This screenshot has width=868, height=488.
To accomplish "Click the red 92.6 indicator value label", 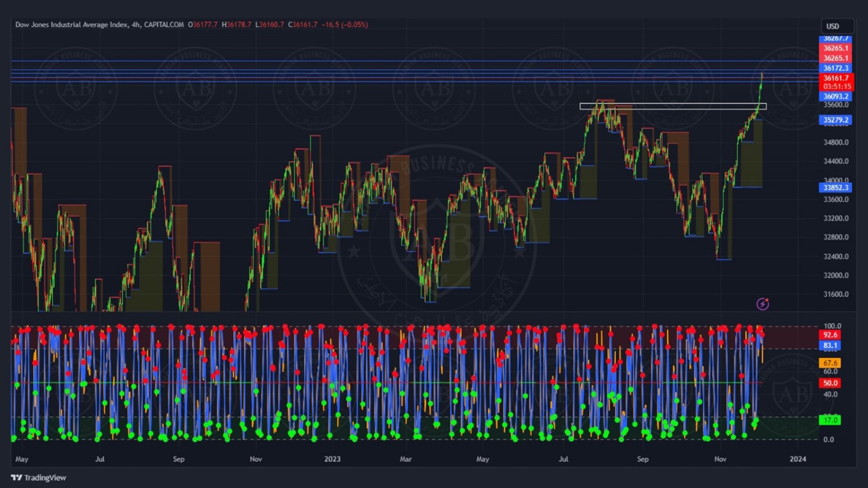I will (x=830, y=335).
